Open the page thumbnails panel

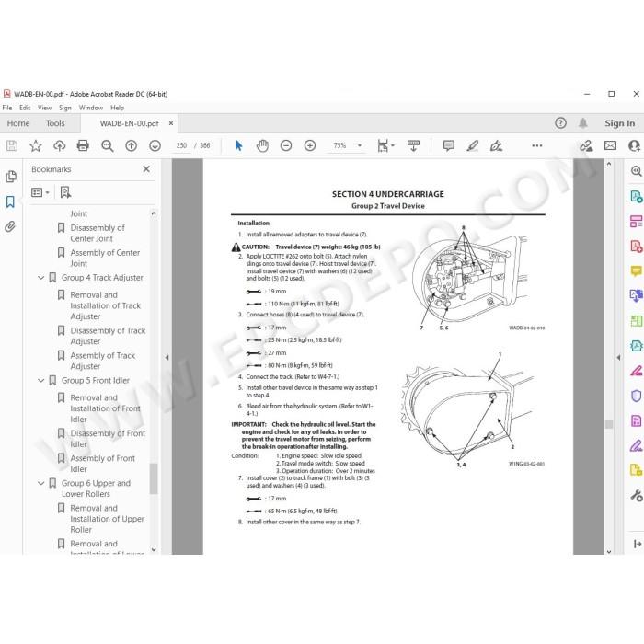coord(11,177)
